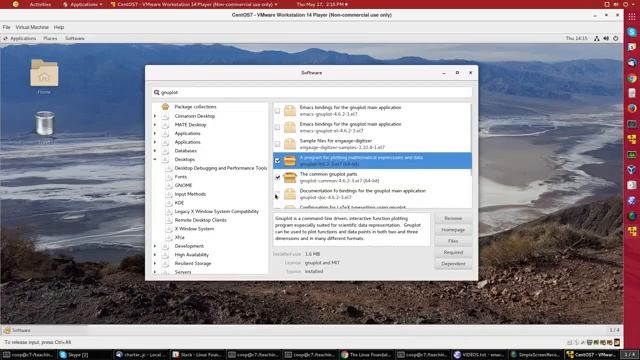640x360 pixels.
Task: Open the Home folder desktop icon
Action: click(x=44, y=73)
